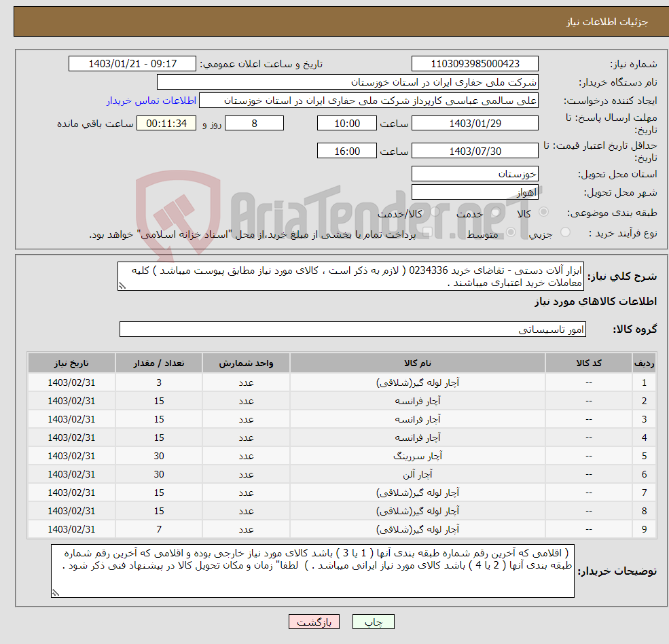Click item name in row 1 آچار لوله گیر
The height and width of the screenshot is (644, 669).
418,383
